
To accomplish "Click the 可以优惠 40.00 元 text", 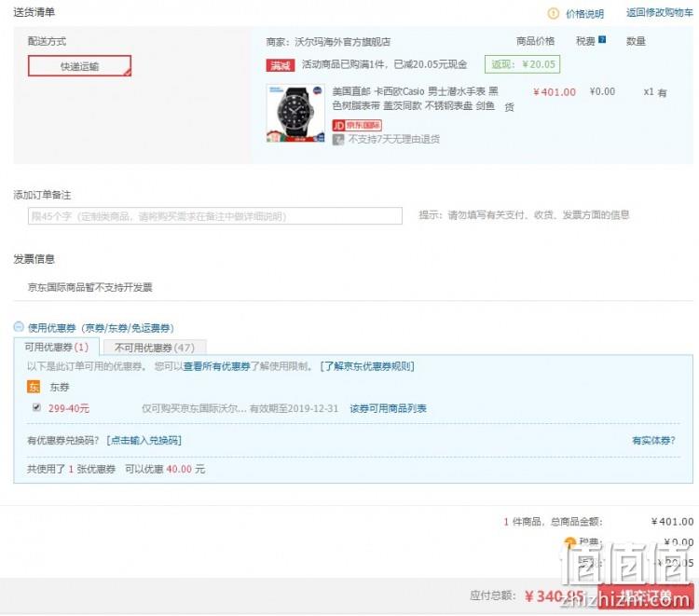I will pyautogui.click(x=165, y=469).
